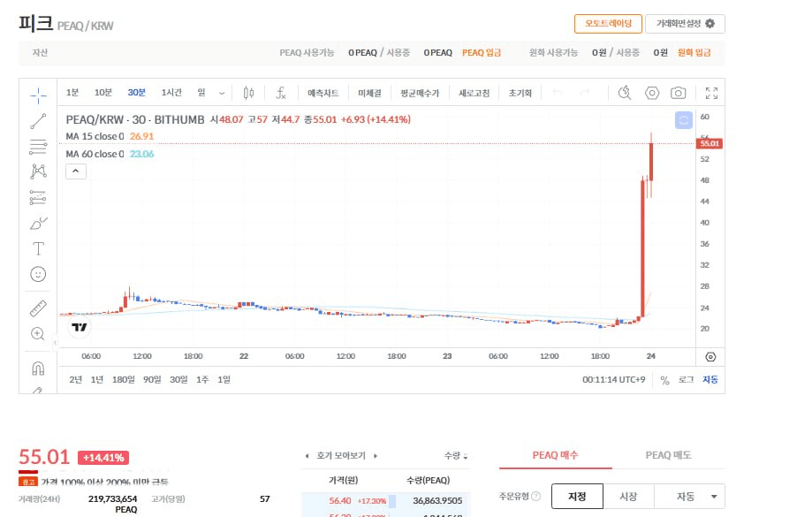The width and height of the screenshot is (812, 517).
Task: Switch to the PEAQ 매수 tab
Action: click(555, 455)
